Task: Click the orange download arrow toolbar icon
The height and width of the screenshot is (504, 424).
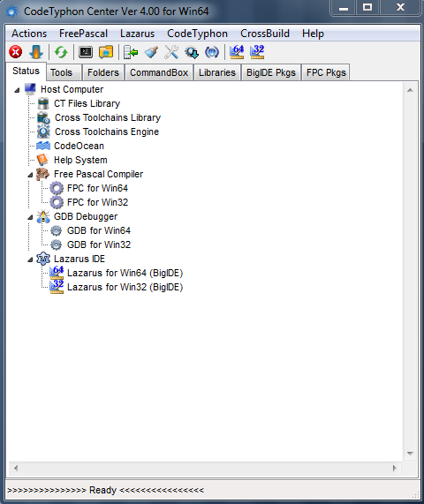Action: tap(36, 52)
